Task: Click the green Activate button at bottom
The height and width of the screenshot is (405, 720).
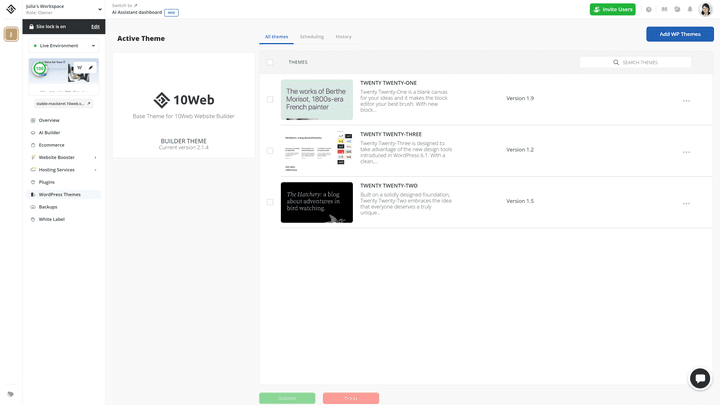Action: [x=287, y=398]
